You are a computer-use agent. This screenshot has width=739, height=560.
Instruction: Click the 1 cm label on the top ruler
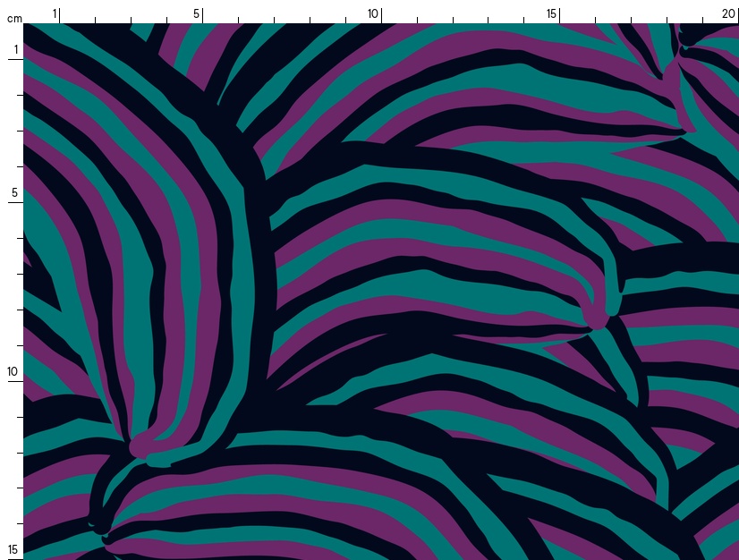pos(55,13)
